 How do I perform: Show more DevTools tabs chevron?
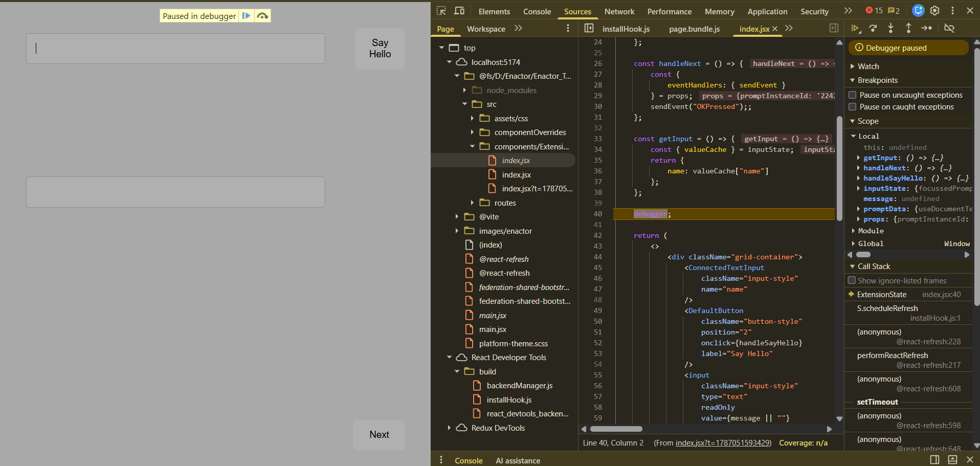(x=848, y=11)
